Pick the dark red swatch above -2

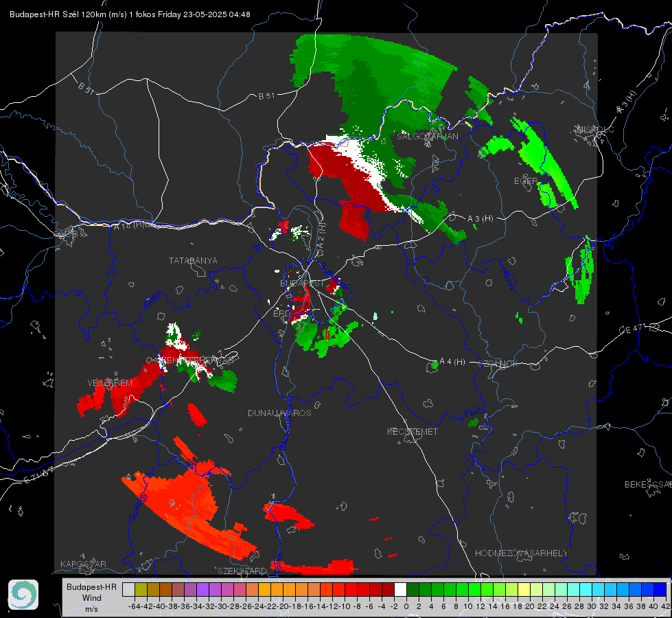pos(389,590)
